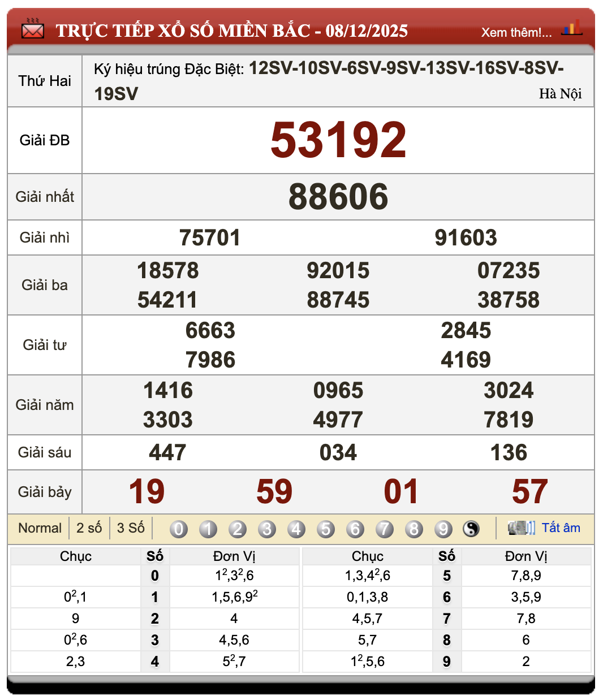Click the Giải ĐB result 53192
603x700 pixels.
339,139
